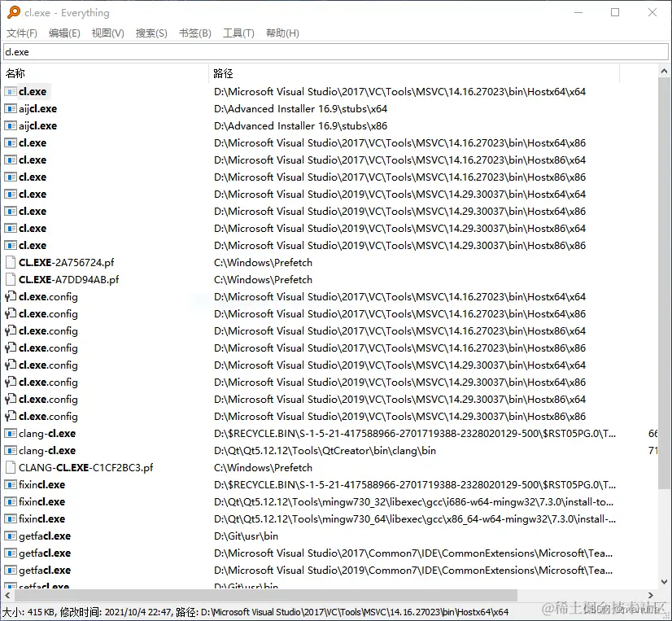Image resolution: width=672 pixels, height=621 pixels.
Task: Open the 帮助(H) menu
Action: pos(282,33)
